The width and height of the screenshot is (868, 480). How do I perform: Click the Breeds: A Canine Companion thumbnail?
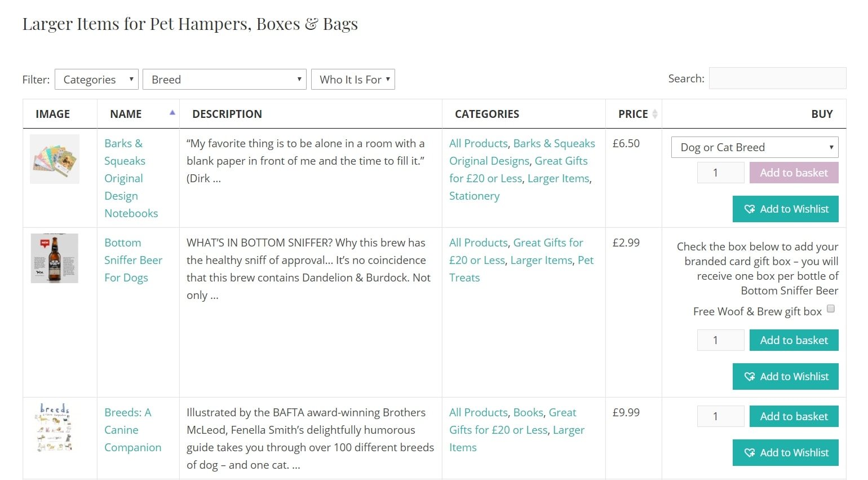(55, 428)
